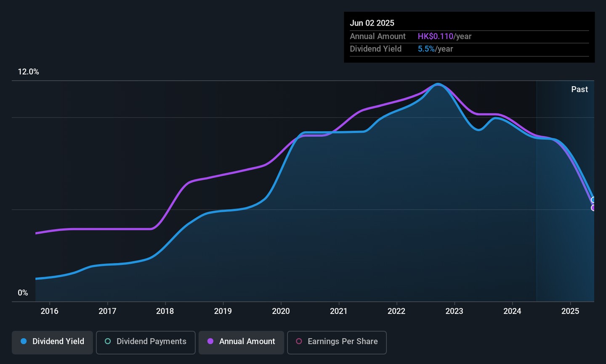Select the 5.5%/year Dividend Yield value
Image resolution: width=606 pixels, height=364 pixels.
point(435,49)
